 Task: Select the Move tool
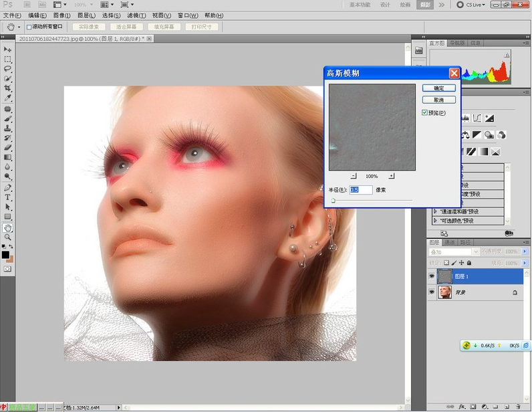click(7, 50)
